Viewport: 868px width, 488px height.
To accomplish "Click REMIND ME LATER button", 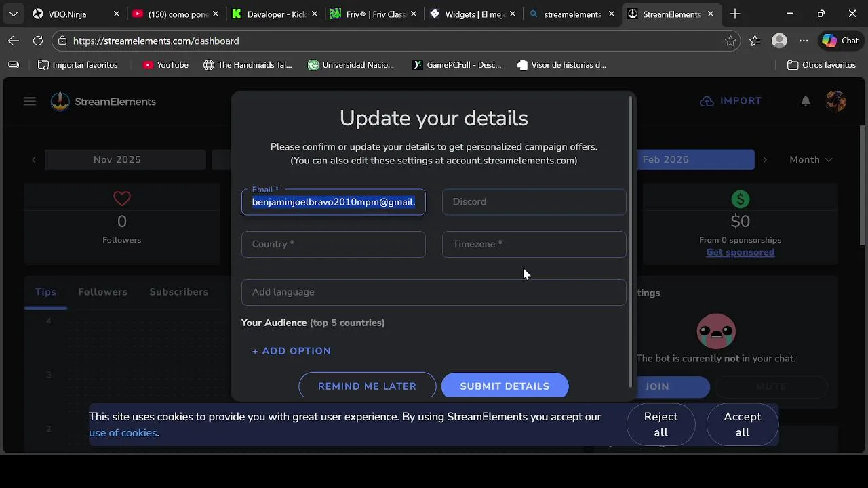I will 367,386.
